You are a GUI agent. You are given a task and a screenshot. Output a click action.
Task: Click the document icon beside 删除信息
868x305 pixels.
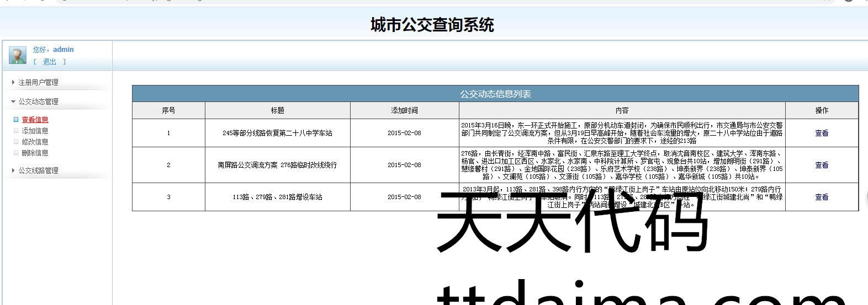click(x=16, y=153)
